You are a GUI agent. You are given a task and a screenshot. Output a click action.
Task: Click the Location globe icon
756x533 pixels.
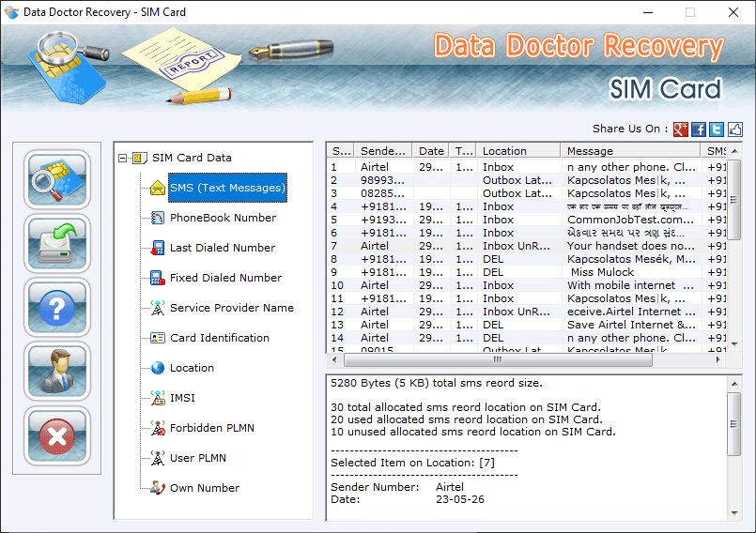(x=158, y=368)
